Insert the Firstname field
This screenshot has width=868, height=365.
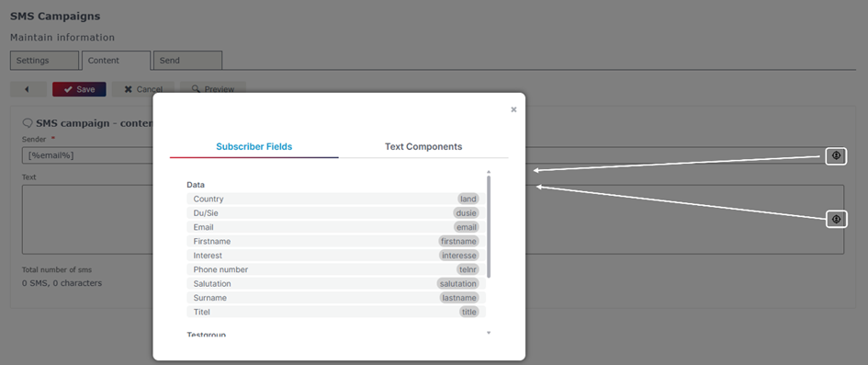pos(336,242)
